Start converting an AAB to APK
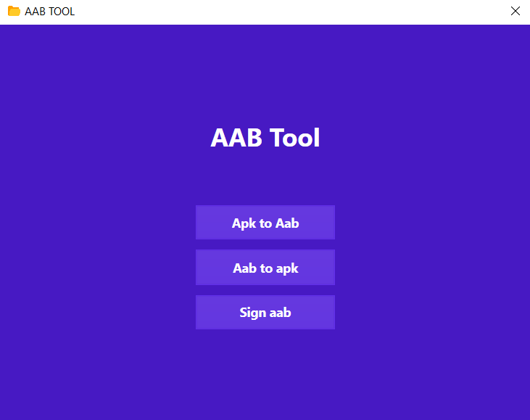Screen dimensions: 530x420 (x=265, y=268)
